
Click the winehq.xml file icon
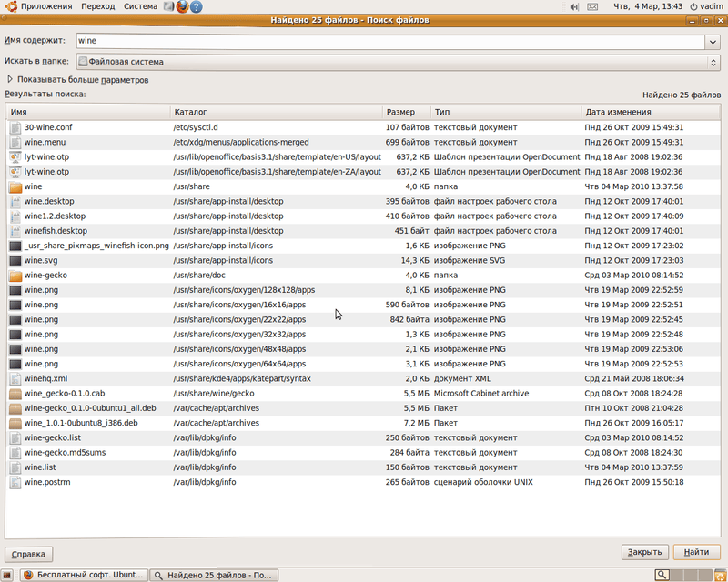coord(15,378)
